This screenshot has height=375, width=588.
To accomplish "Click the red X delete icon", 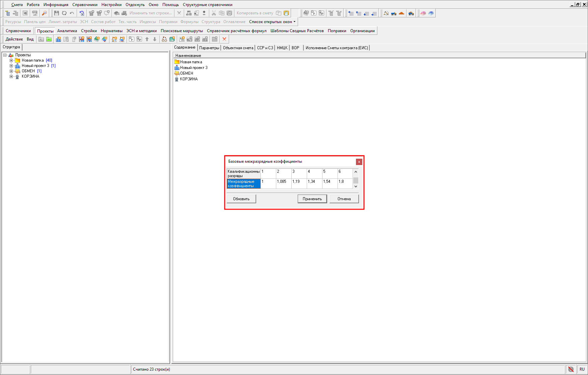I will 224,39.
